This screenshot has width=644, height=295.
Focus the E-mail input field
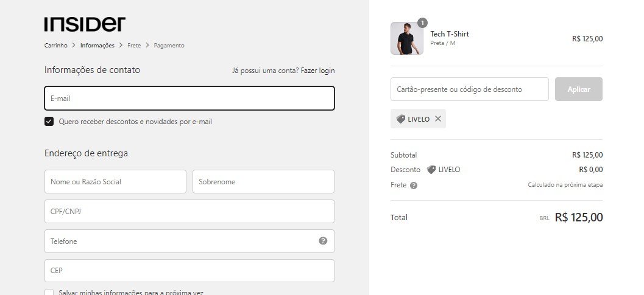[189, 98]
